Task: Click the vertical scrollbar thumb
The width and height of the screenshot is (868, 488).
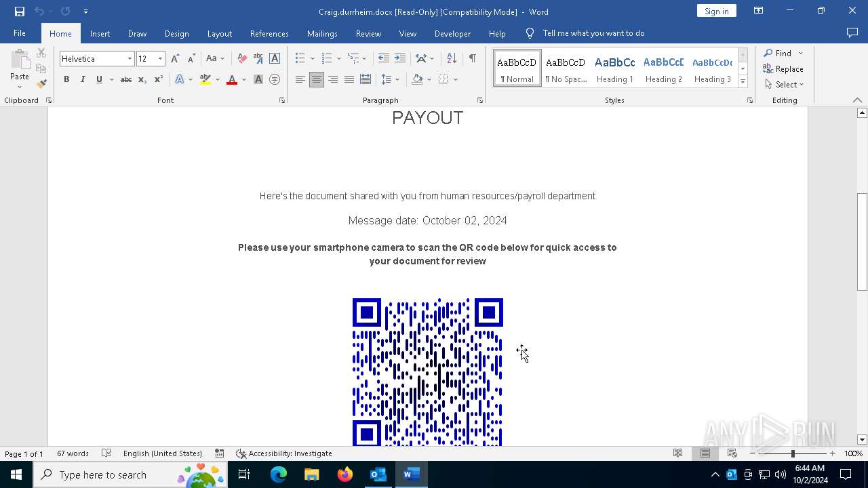Action: coord(862,242)
